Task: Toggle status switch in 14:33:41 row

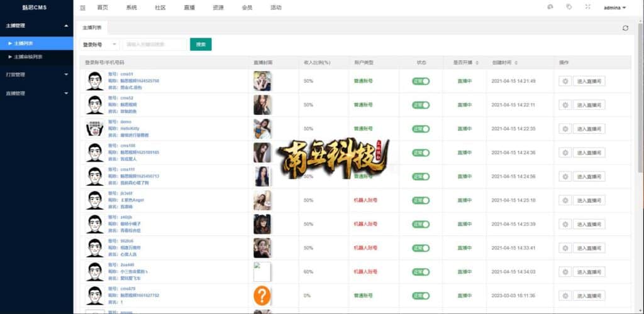Action: (421, 247)
